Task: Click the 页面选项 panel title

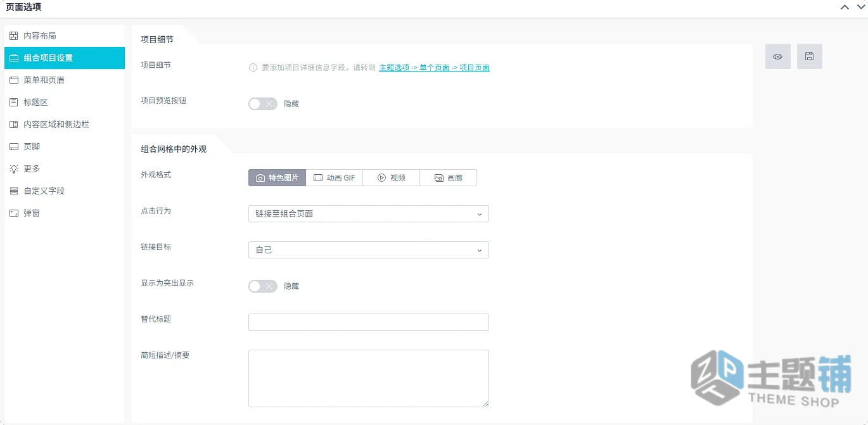Action: 24,7
